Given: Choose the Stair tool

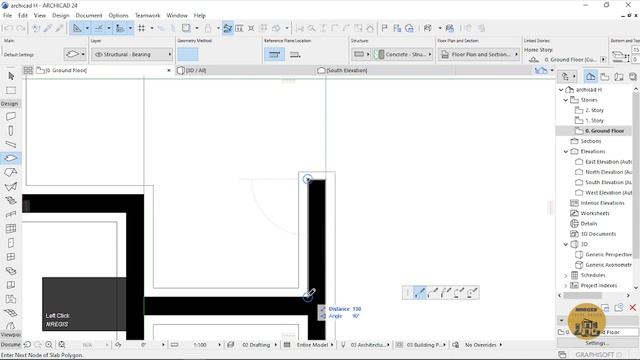Looking at the screenshot, I should [11, 200].
